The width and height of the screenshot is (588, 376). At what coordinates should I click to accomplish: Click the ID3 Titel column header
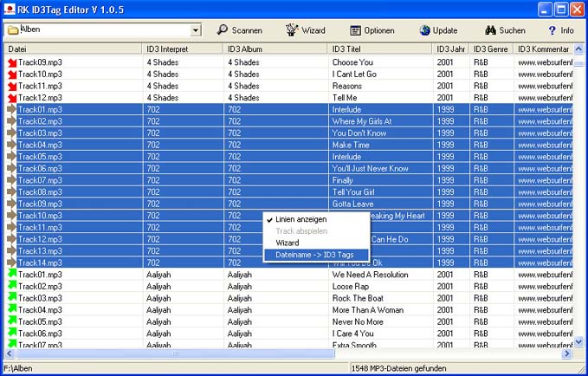pyautogui.click(x=379, y=49)
